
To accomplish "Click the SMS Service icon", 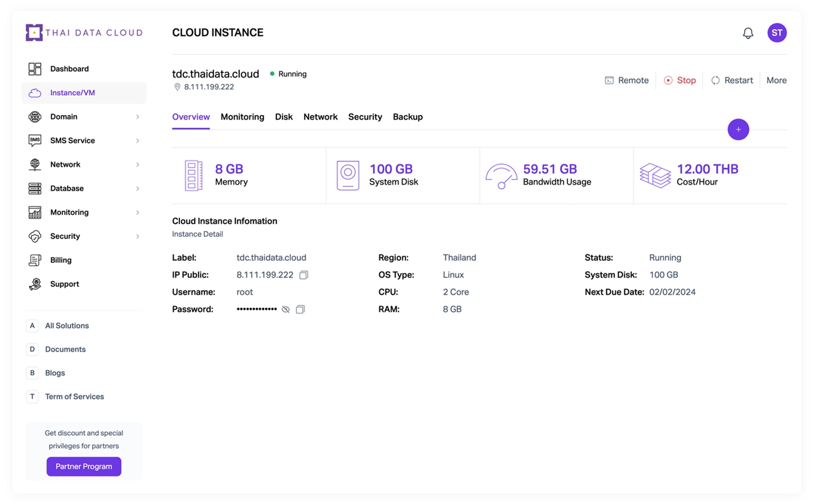I will tap(35, 140).
